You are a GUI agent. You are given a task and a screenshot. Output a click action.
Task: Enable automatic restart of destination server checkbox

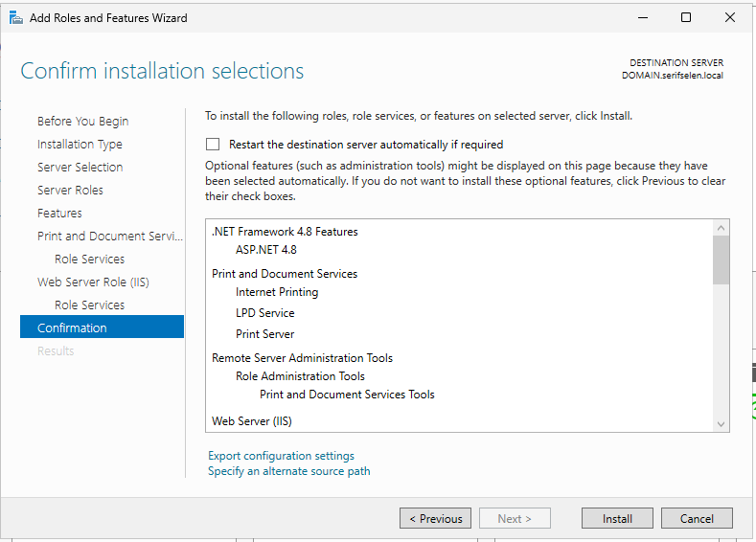(x=212, y=145)
